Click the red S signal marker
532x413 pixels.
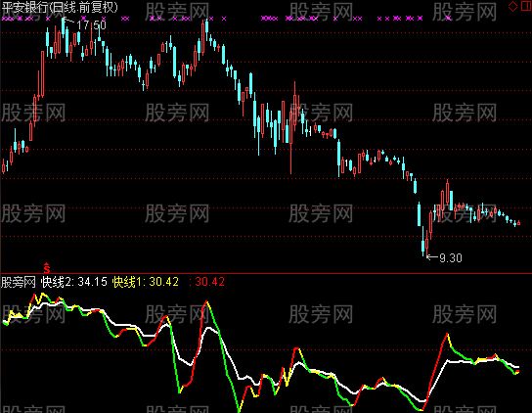coord(47,268)
